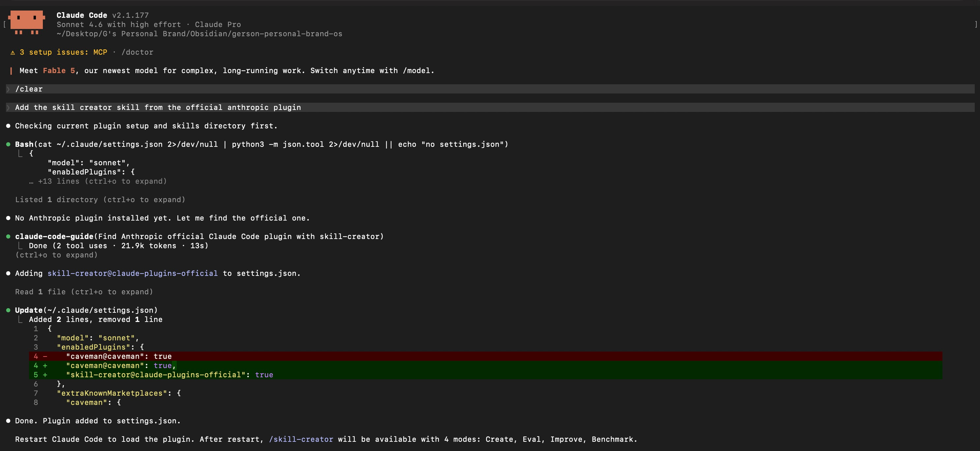Click 'Done (2 tool uses · 21.9k tokens · 13s)'
Viewport: 980px width, 451px height.
tap(119, 246)
